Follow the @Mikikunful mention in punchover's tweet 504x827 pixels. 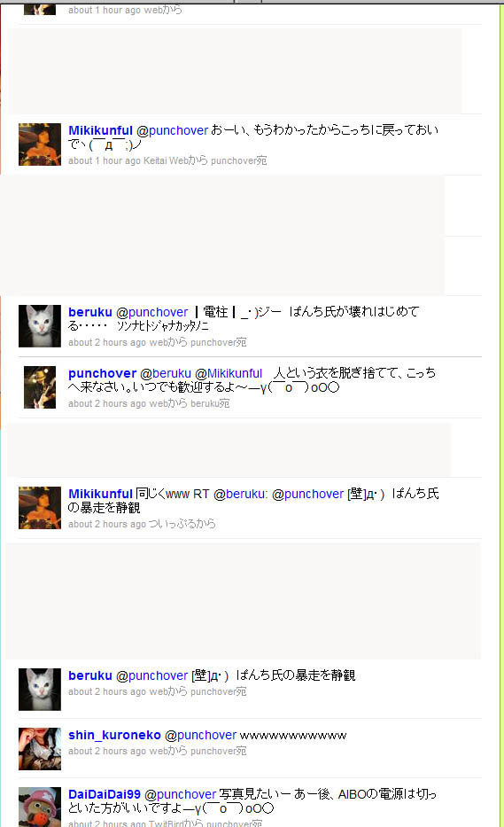point(229,373)
